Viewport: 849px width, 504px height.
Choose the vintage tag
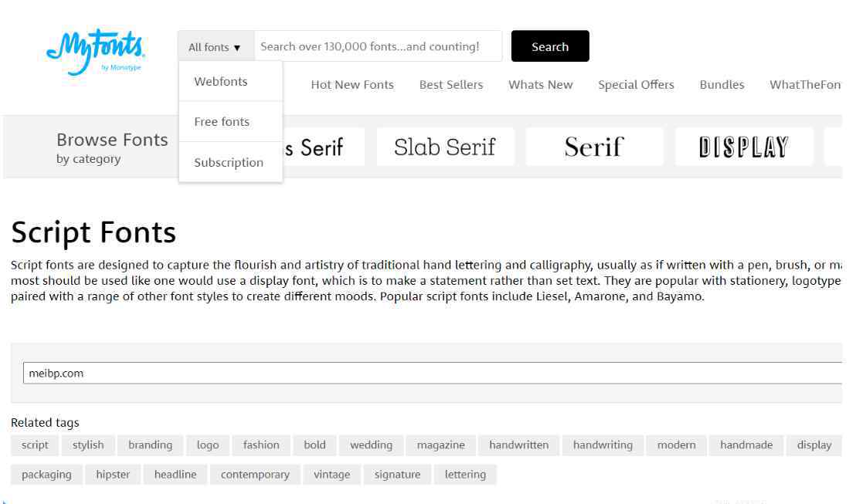coord(331,475)
